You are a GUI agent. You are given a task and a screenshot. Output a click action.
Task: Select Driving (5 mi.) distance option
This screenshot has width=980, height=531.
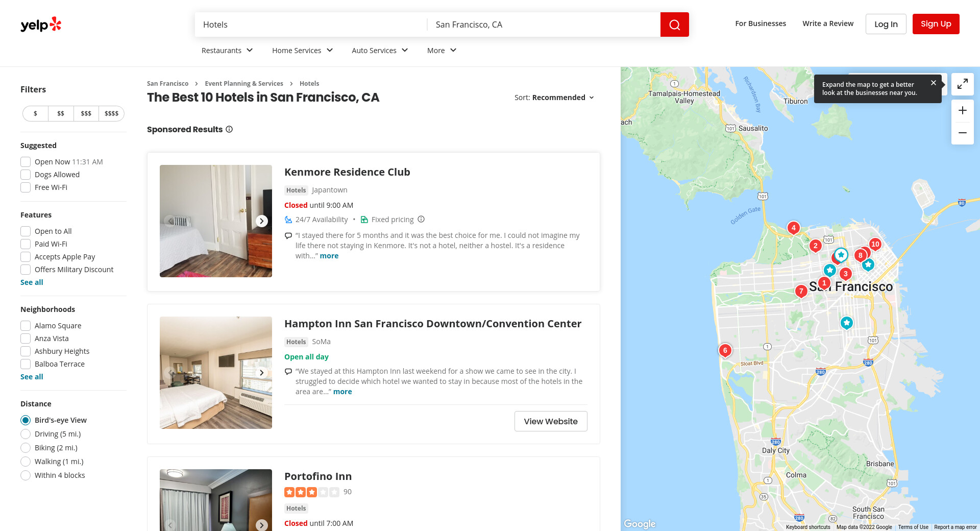[x=26, y=434]
